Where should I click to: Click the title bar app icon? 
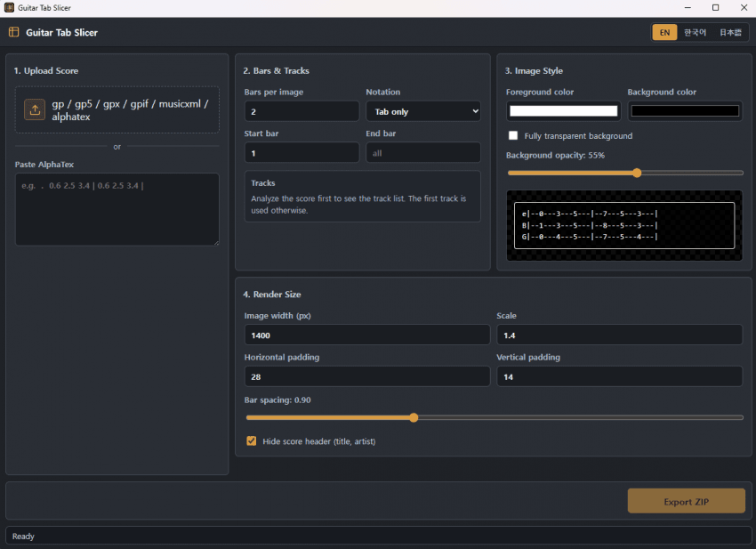tap(9, 8)
